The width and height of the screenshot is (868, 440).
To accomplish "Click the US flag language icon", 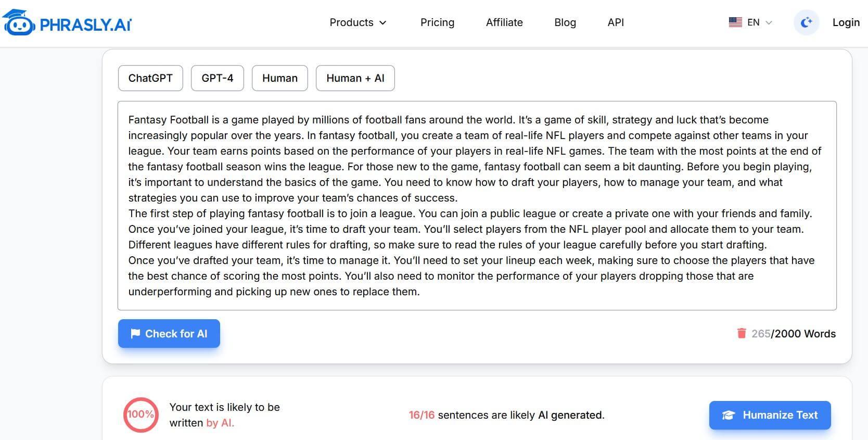I will click(x=735, y=22).
